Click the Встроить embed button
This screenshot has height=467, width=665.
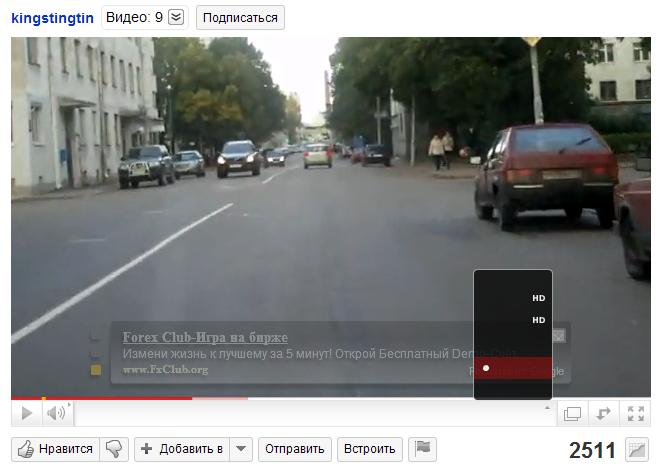pyautogui.click(x=370, y=449)
